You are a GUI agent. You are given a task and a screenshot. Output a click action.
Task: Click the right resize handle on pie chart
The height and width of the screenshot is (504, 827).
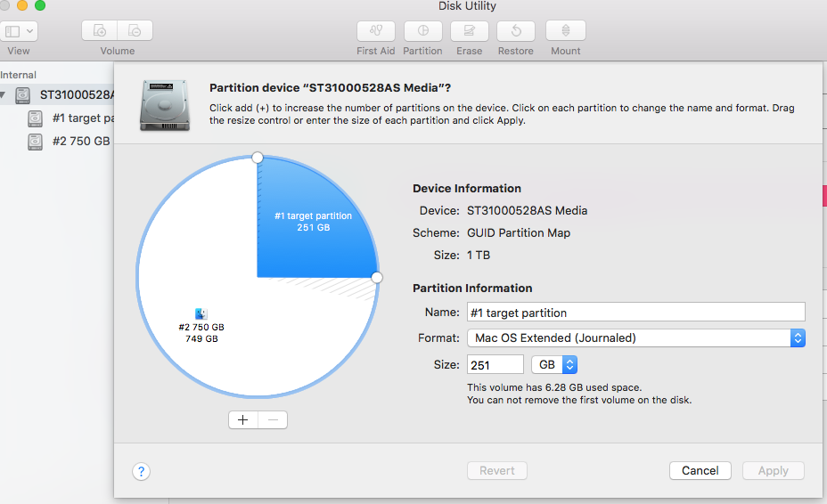pos(377,277)
